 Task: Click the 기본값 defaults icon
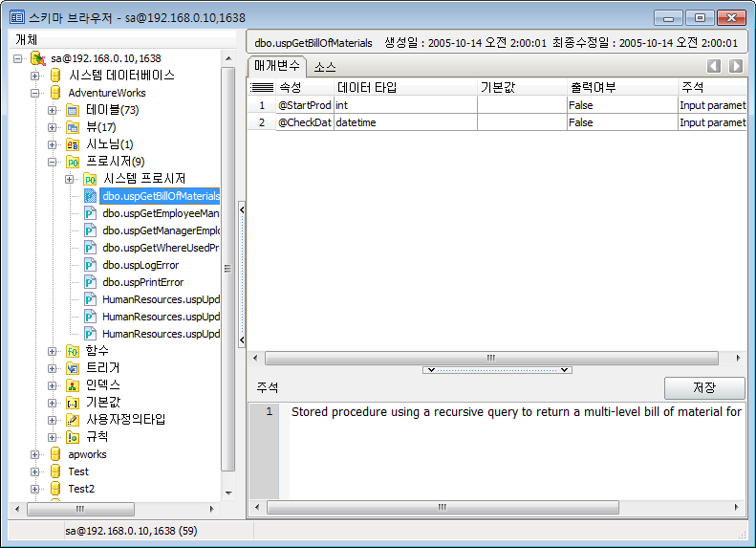tap(73, 403)
